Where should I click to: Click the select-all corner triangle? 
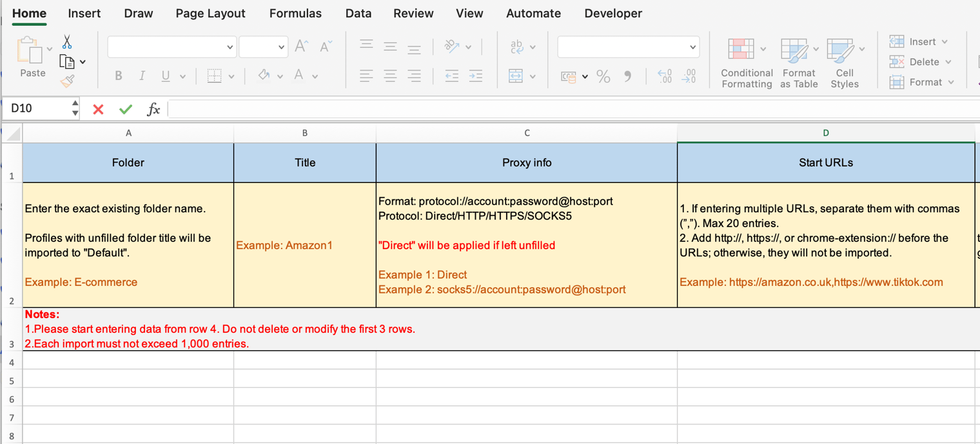click(x=12, y=134)
